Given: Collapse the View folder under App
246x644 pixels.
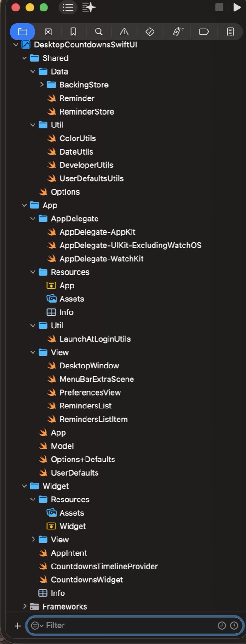Looking at the screenshot, I should pyautogui.click(x=33, y=352).
